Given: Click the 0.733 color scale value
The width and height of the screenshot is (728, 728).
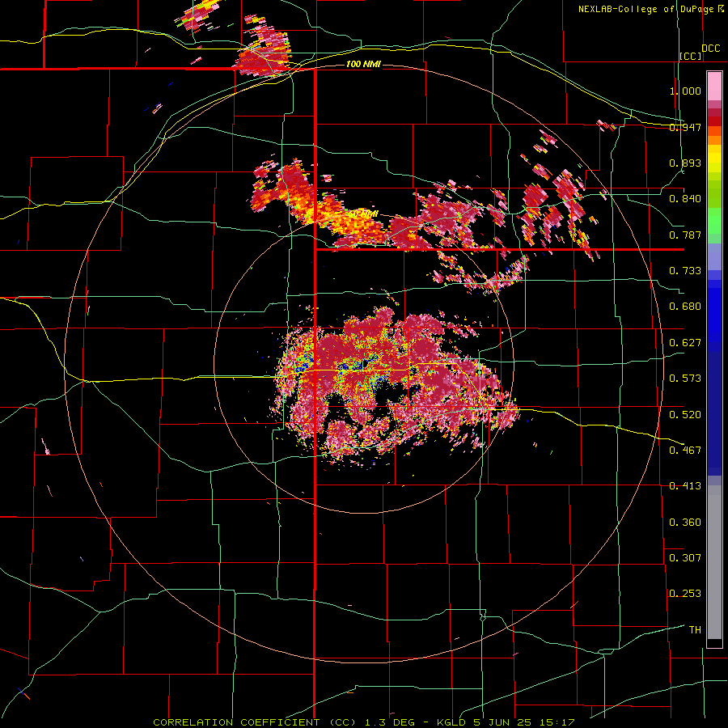Looking at the screenshot, I should pos(685,271).
